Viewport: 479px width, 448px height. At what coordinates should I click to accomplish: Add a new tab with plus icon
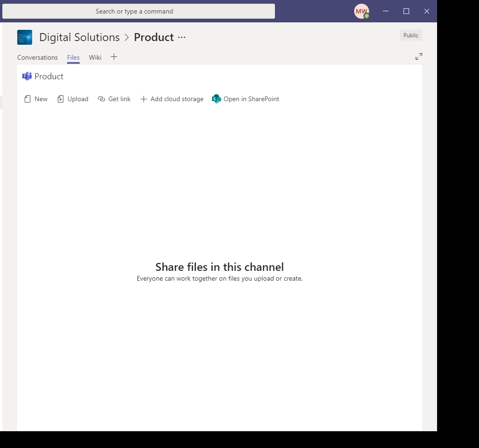click(114, 57)
